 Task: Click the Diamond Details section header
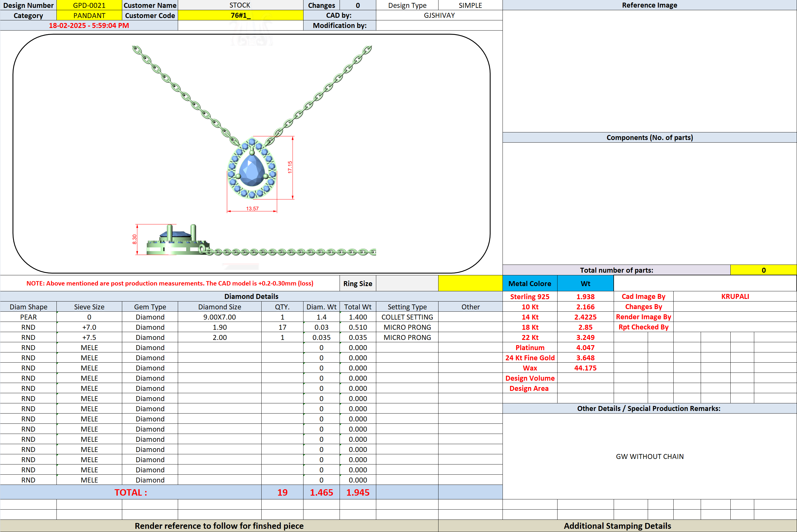tap(251, 296)
